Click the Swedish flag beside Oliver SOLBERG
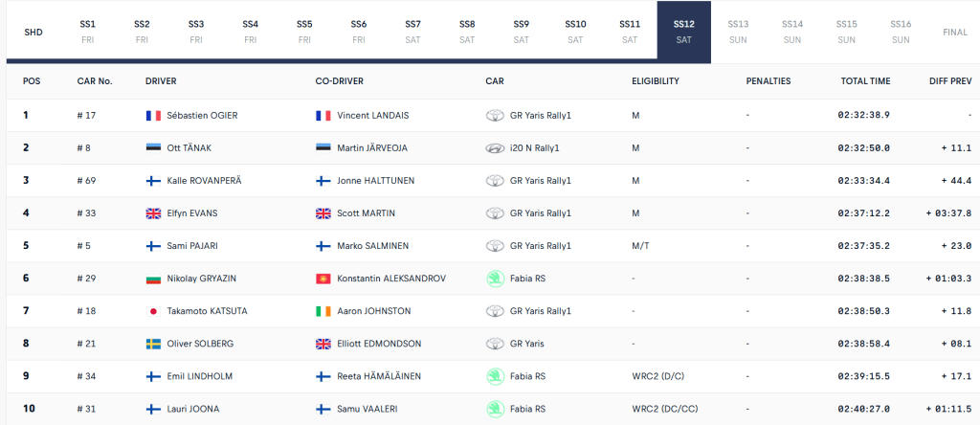This screenshot has width=980, height=425. click(x=152, y=344)
